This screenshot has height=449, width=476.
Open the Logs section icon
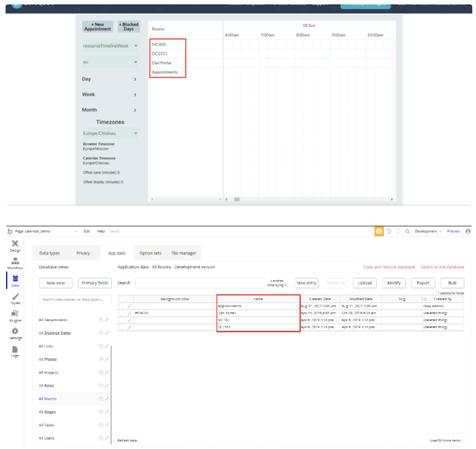pyautogui.click(x=15, y=351)
